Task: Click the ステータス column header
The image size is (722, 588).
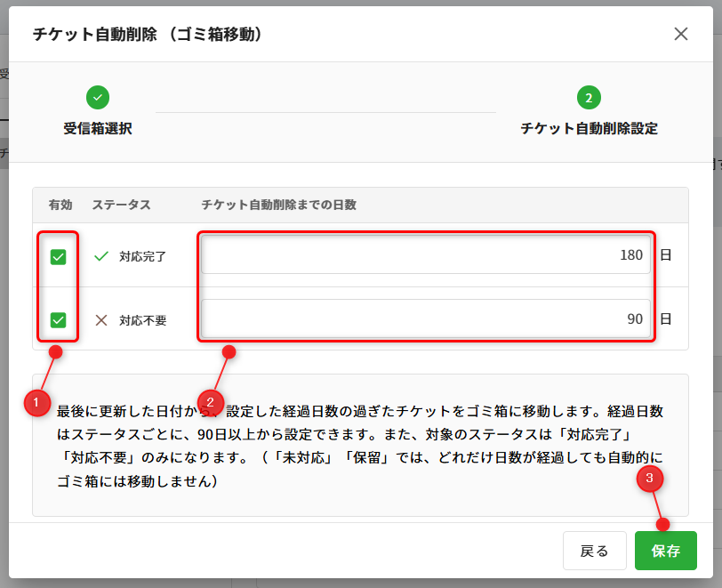Action: 121,205
